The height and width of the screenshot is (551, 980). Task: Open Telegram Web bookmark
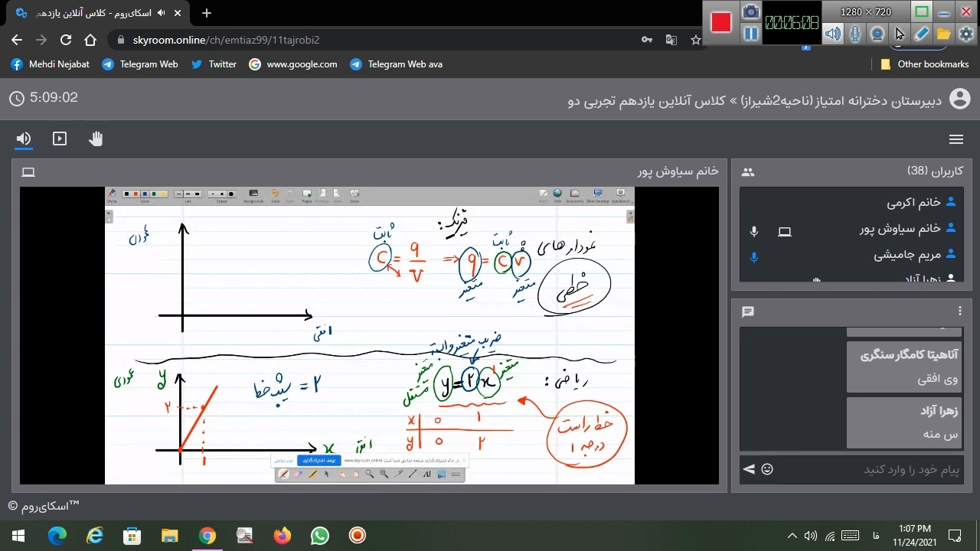click(x=140, y=64)
